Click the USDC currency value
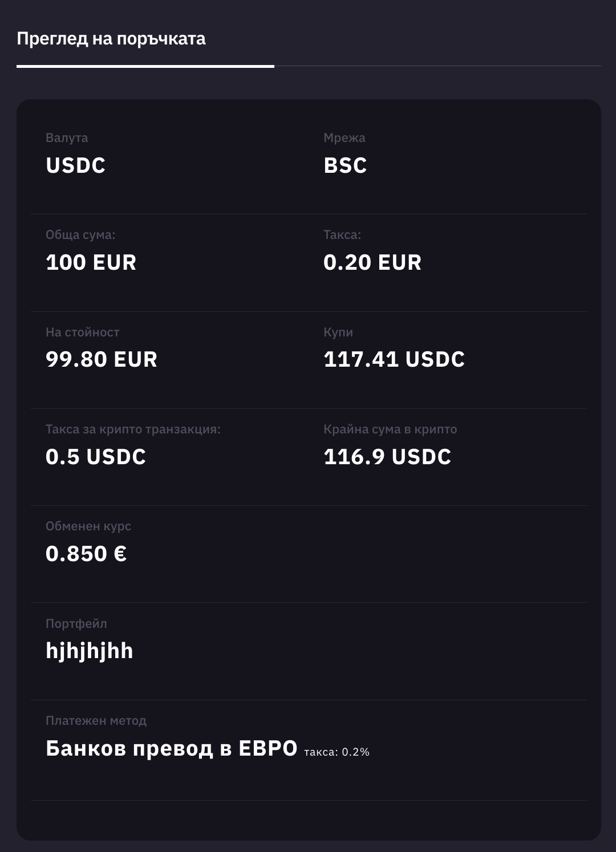Image resolution: width=616 pixels, height=852 pixels. click(76, 165)
